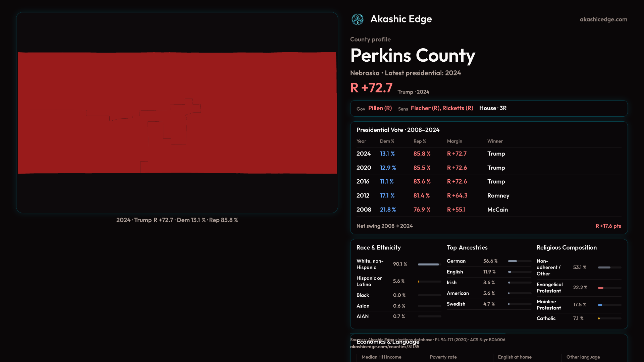The image size is (644, 362).
Task: Click the Perkins County red map
Action: 177,113
